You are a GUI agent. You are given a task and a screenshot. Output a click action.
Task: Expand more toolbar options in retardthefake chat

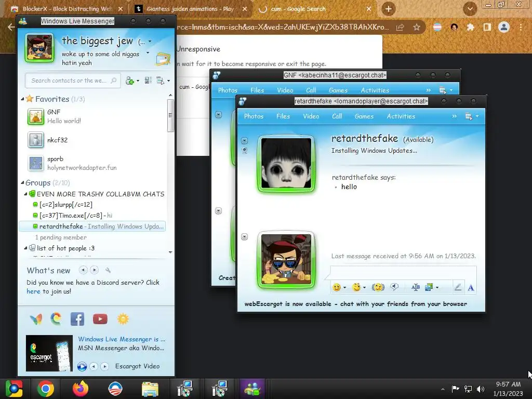pos(454,116)
